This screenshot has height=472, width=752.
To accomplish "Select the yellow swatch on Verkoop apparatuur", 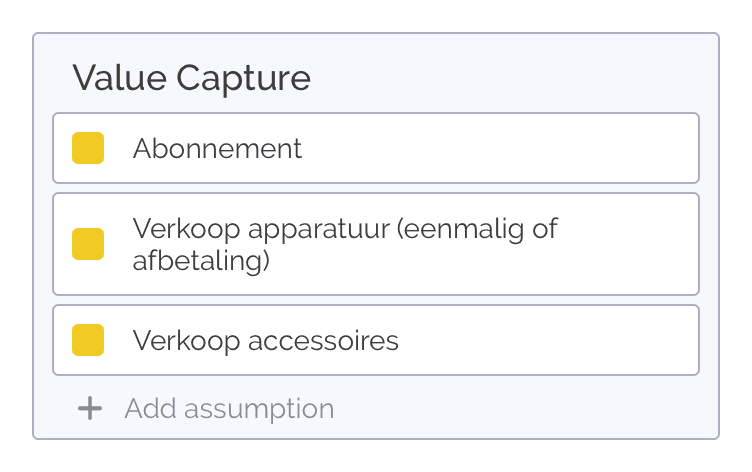I will pos(88,244).
